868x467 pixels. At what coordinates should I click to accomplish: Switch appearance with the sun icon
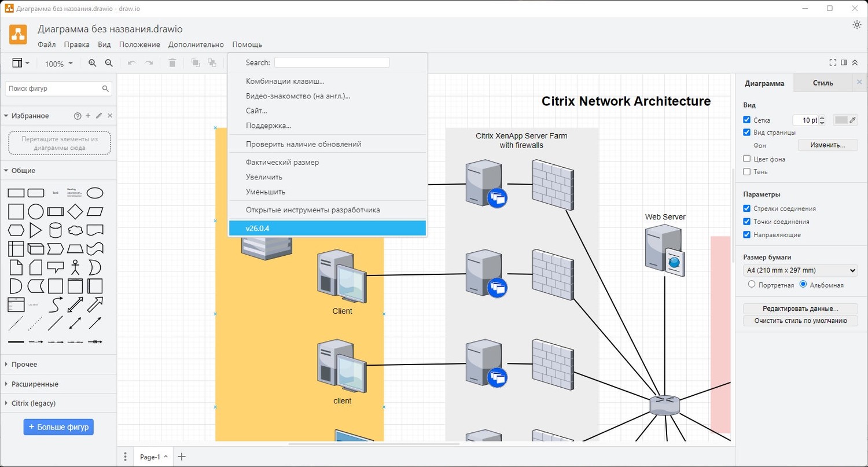pos(857,25)
